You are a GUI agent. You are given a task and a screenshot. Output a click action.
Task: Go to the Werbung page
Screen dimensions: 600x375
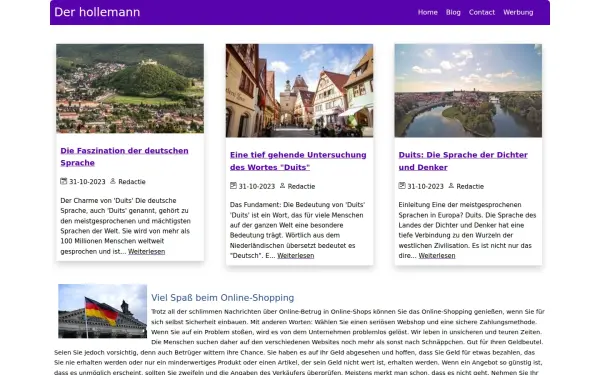click(518, 12)
